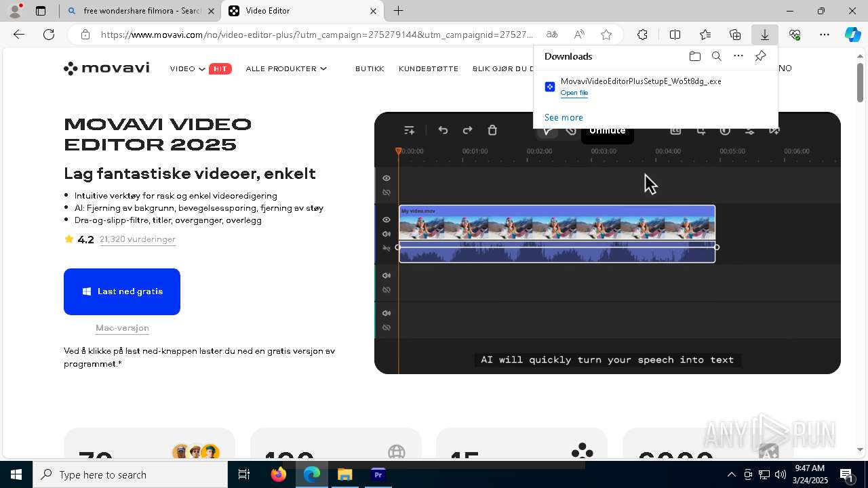The height and width of the screenshot is (488, 868).
Task: Open Task View on taskbar
Action: click(244, 474)
